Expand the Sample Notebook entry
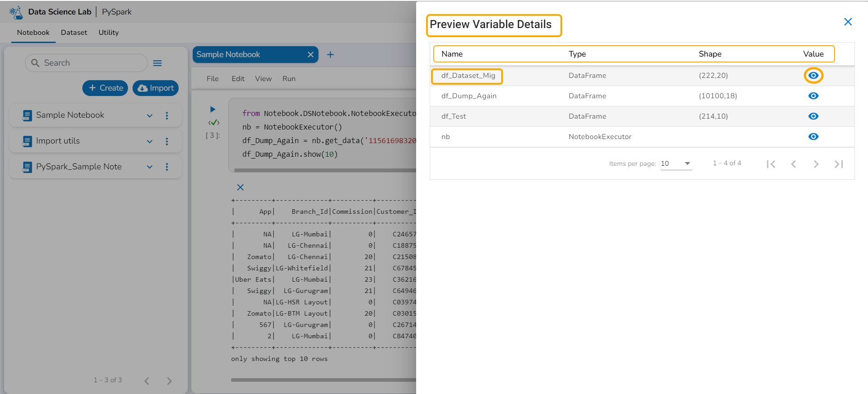 [150, 115]
